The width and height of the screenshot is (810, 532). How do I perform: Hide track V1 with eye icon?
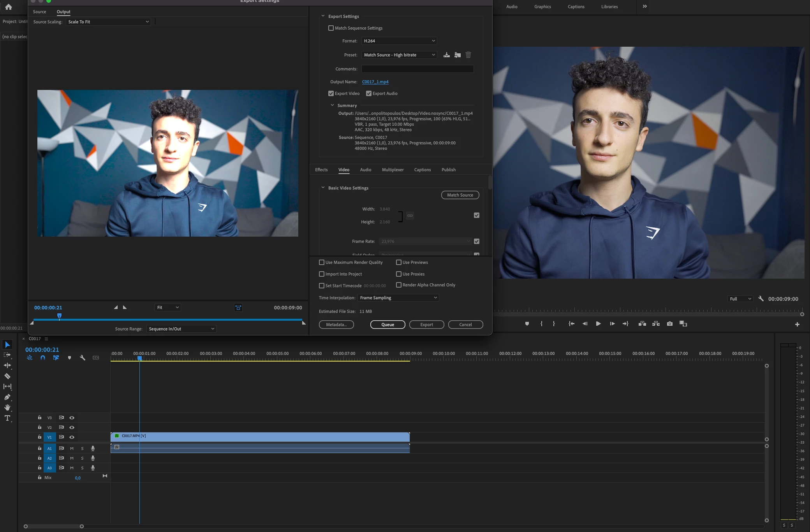(72, 437)
